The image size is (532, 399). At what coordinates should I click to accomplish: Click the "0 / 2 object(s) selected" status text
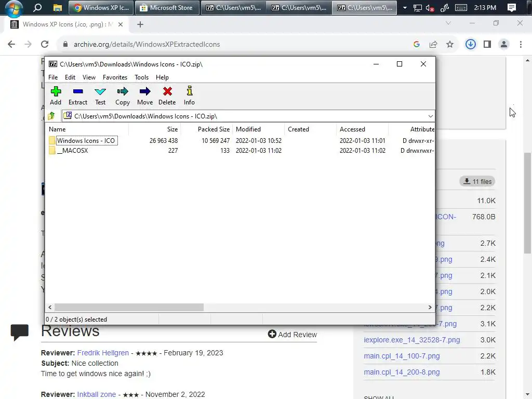click(76, 320)
